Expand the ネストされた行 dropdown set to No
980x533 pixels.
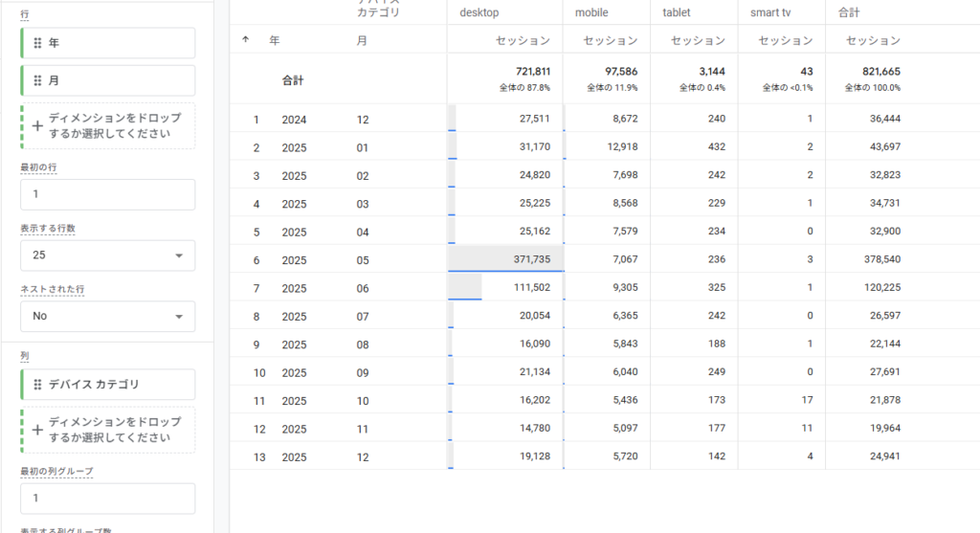pos(107,317)
